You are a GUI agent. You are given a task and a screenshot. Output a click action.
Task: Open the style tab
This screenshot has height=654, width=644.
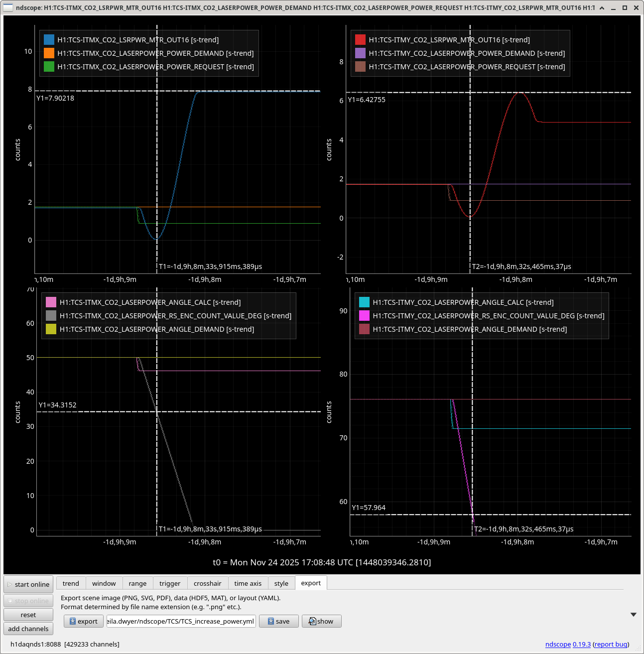281,583
